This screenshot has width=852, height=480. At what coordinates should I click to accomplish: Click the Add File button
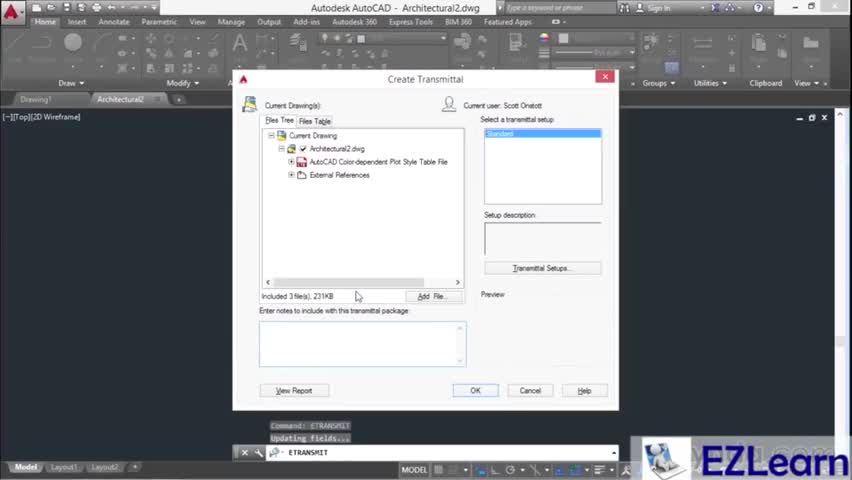(x=434, y=296)
